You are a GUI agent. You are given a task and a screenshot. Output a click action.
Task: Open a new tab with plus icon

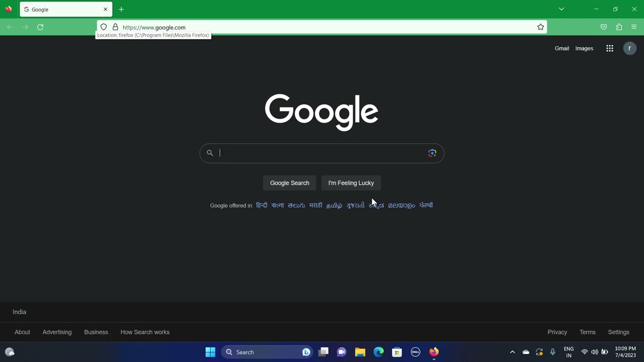pyautogui.click(x=121, y=10)
